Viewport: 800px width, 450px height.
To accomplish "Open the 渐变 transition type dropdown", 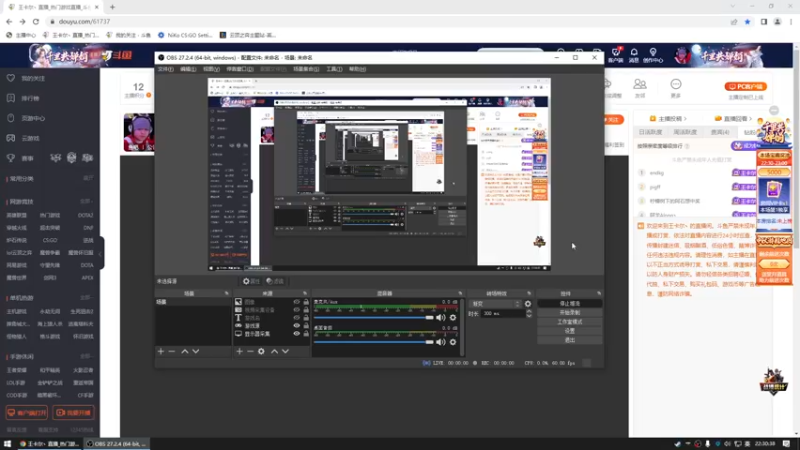I will tap(495, 304).
